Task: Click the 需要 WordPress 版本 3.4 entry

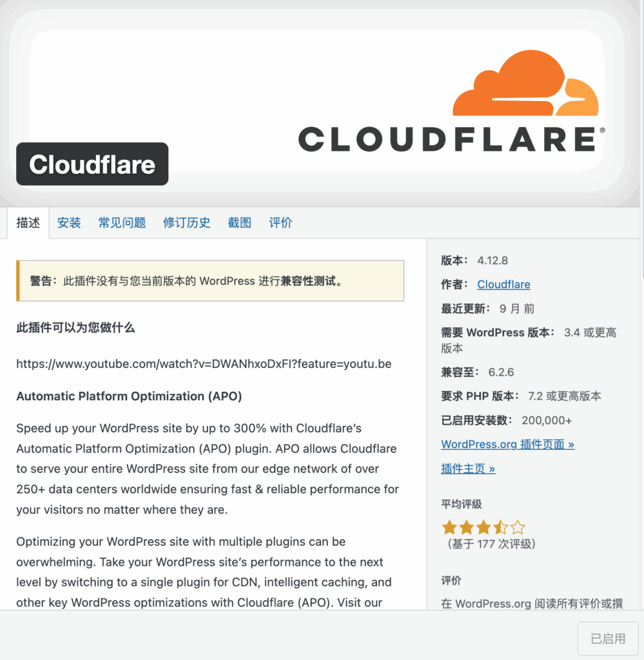Action: [x=529, y=340]
